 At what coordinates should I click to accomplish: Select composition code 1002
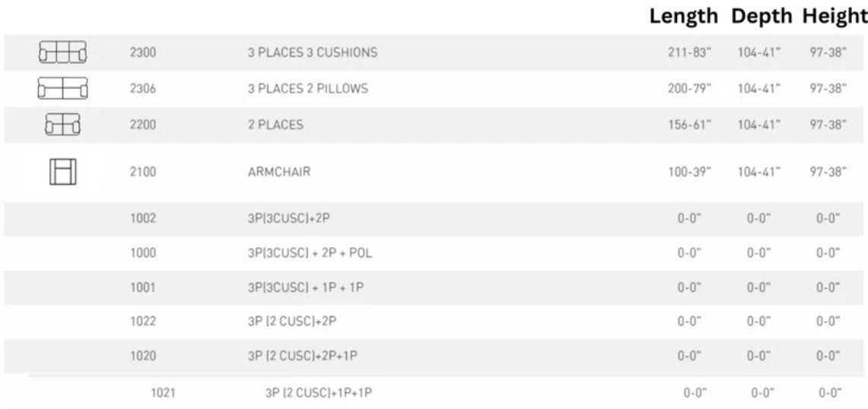(x=143, y=218)
